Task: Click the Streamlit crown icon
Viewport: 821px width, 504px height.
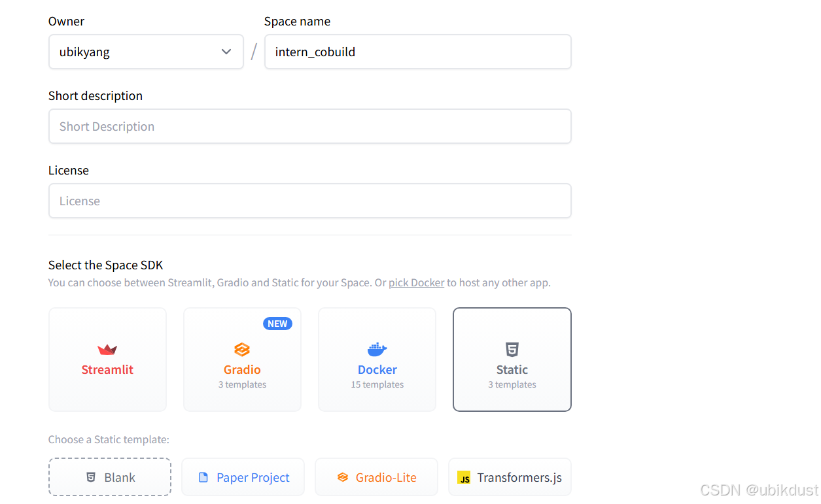Action: click(107, 350)
